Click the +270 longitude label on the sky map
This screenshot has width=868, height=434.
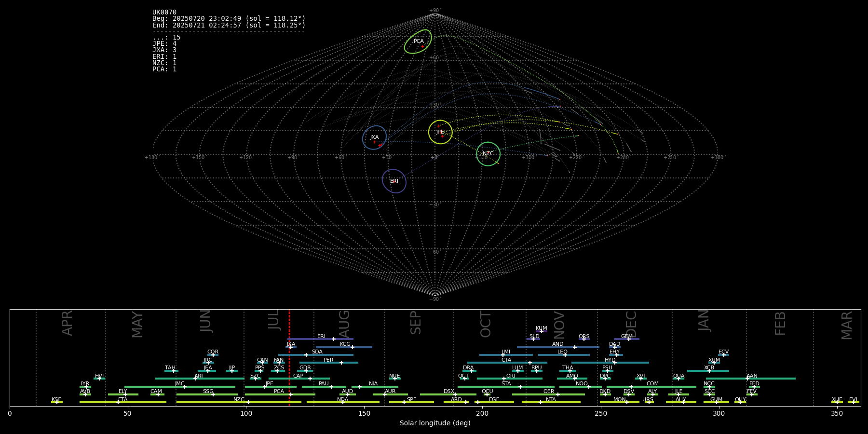tap(576, 158)
